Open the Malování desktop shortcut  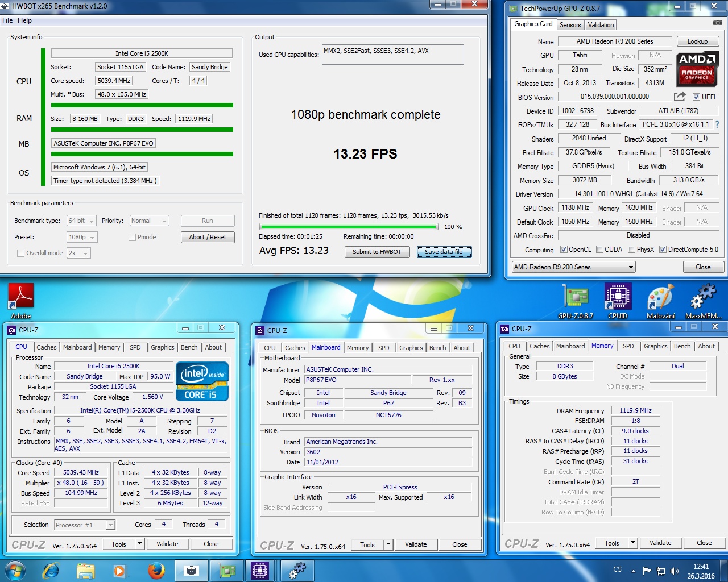660,301
